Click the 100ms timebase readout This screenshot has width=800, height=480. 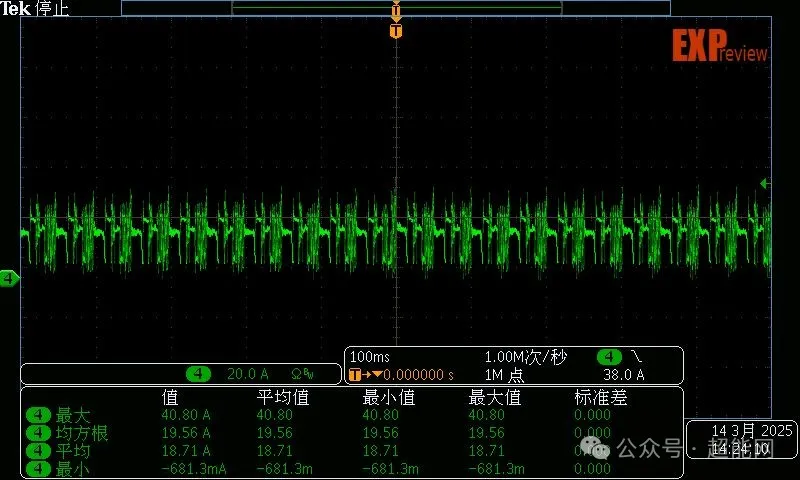coord(370,357)
